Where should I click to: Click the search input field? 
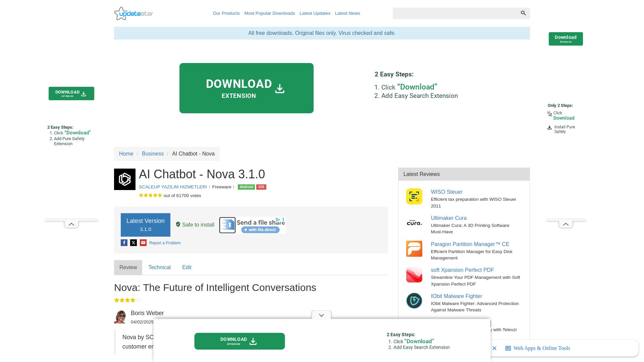tap(455, 13)
